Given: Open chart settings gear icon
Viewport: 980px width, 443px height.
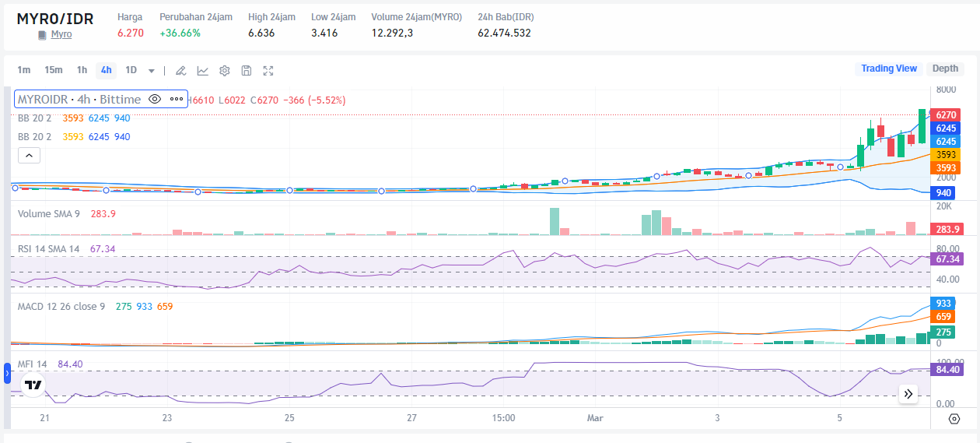Looking at the screenshot, I should (225, 71).
